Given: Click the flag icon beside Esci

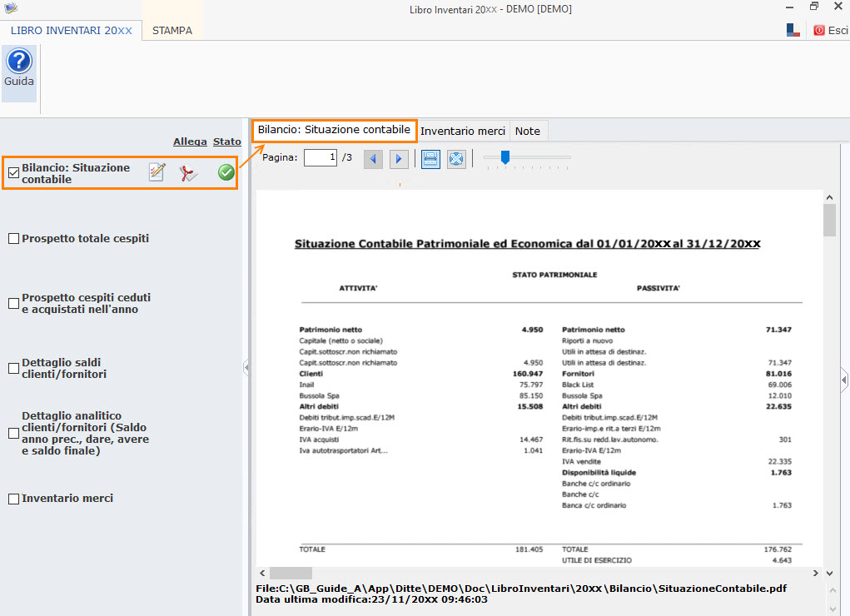Looking at the screenshot, I should click(793, 30).
